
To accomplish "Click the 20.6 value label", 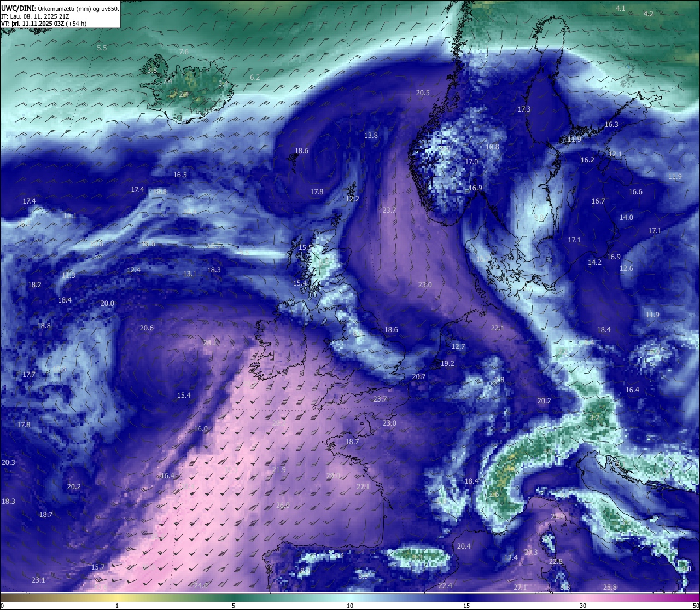I will click(147, 328).
